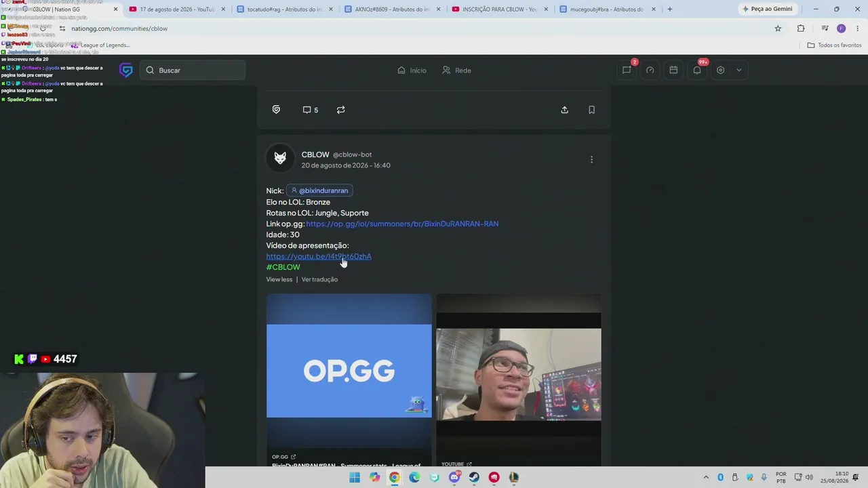
Task: Open the notifications bell with 99+ badge
Action: point(697,70)
